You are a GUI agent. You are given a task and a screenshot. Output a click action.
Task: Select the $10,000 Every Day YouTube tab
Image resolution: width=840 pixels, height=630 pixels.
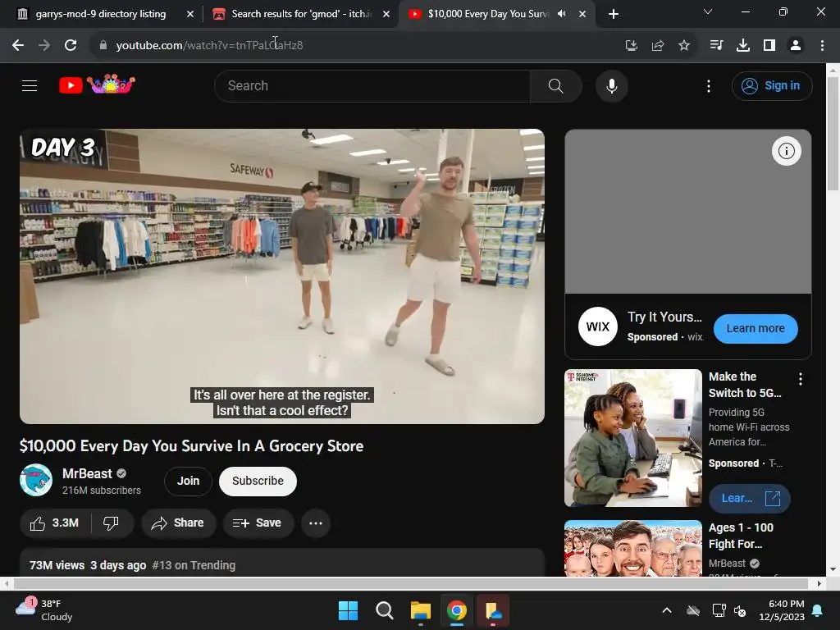click(x=488, y=14)
